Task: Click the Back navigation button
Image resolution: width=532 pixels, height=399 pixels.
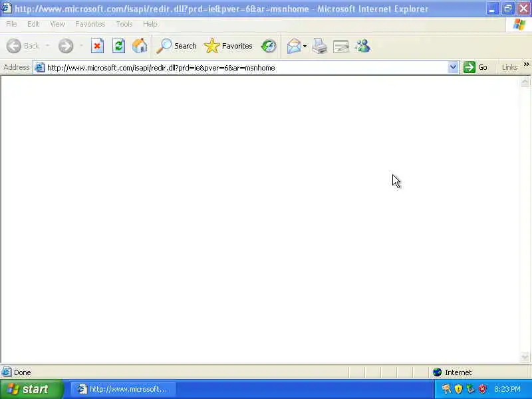Action: point(23,46)
